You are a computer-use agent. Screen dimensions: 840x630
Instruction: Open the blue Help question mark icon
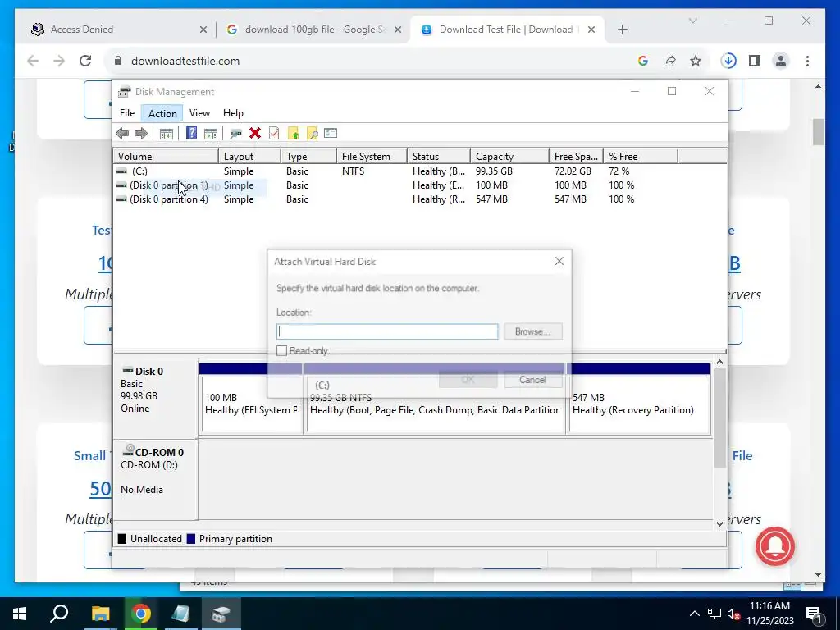click(x=191, y=134)
